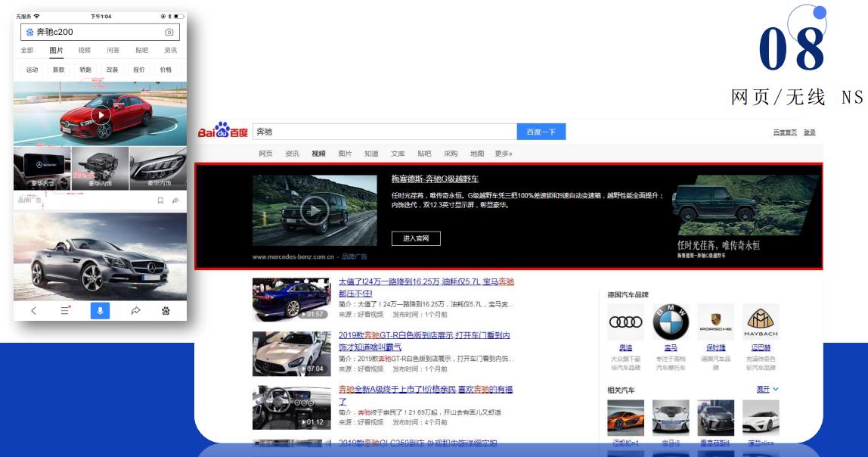Viewport: 868px width, 457px height.
Task: Tap the blue microphone voice search button
Action: coord(101,311)
